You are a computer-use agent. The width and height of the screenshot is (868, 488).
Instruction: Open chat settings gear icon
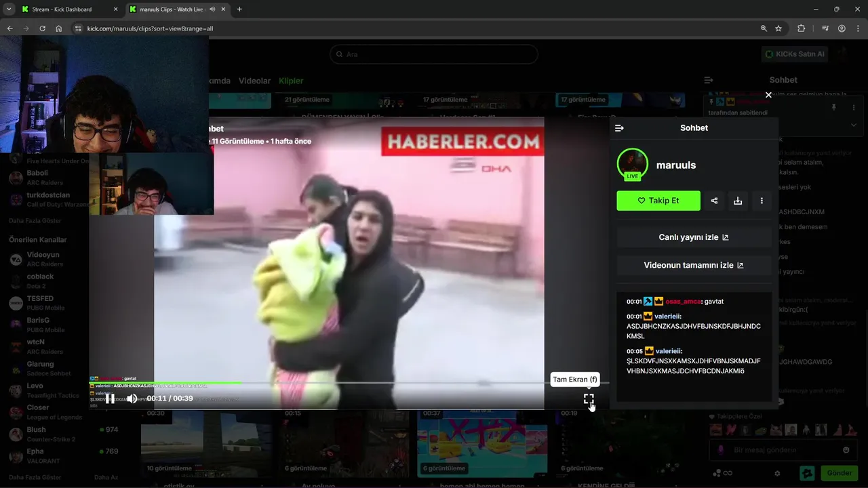click(x=777, y=473)
